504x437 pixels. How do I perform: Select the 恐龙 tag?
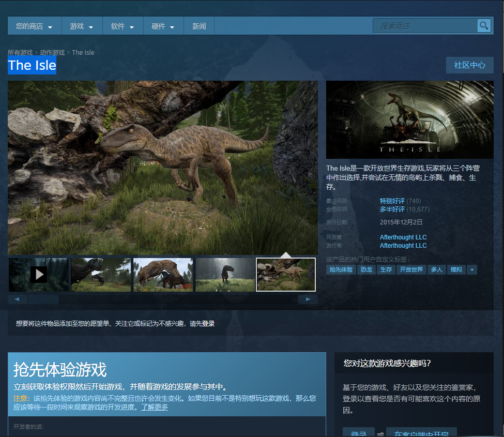coord(366,270)
